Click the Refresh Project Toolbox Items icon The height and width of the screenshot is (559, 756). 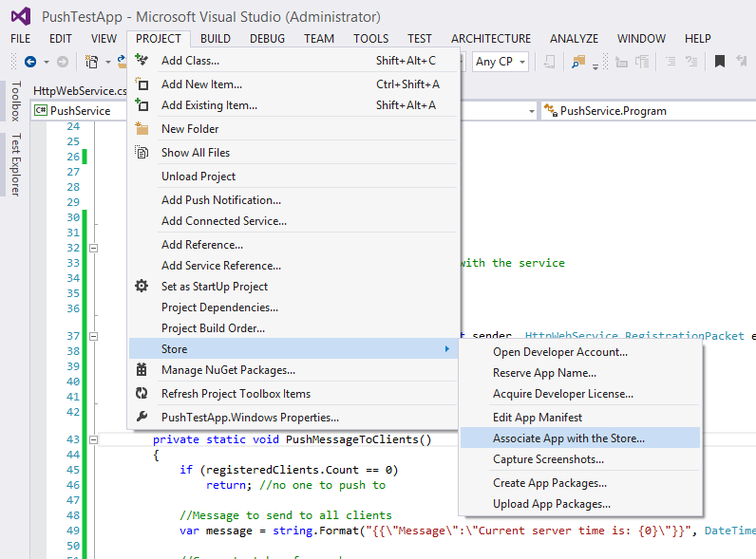[142, 394]
